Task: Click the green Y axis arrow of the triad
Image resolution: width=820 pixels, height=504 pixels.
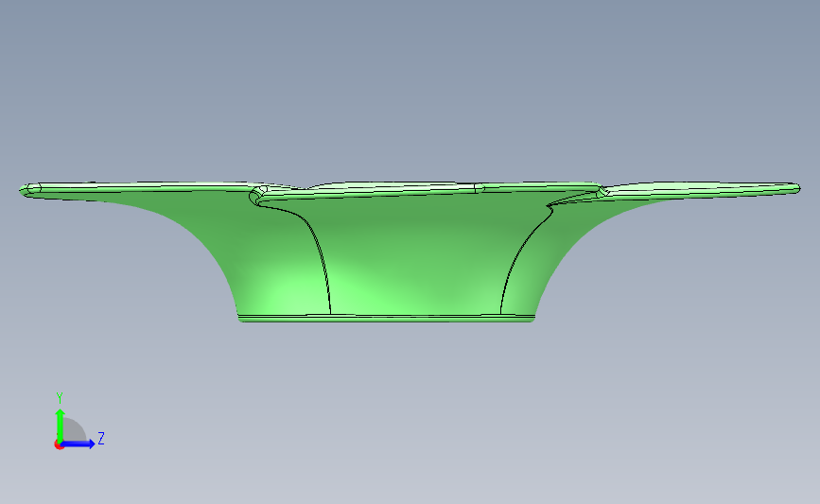Action: 60,425
